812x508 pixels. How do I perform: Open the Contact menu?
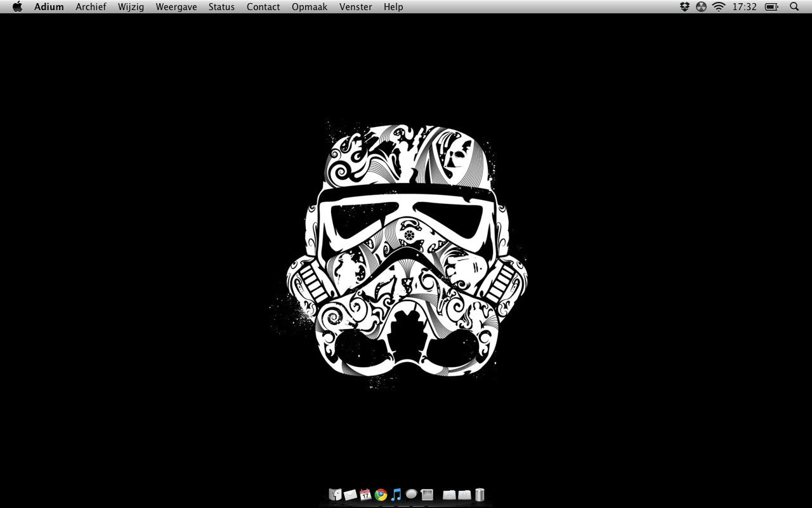point(263,7)
